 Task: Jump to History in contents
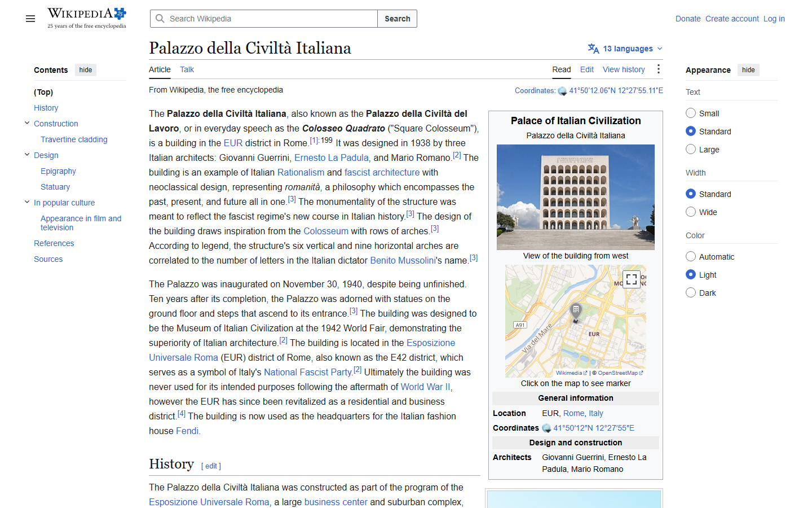(46, 108)
